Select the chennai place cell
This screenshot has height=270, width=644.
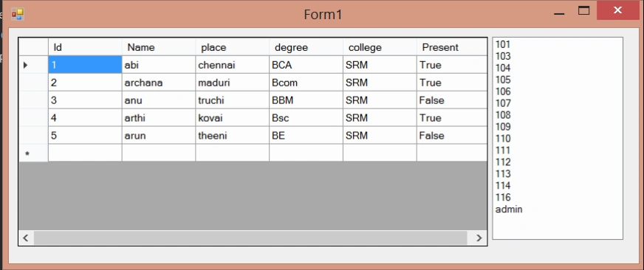click(x=233, y=65)
